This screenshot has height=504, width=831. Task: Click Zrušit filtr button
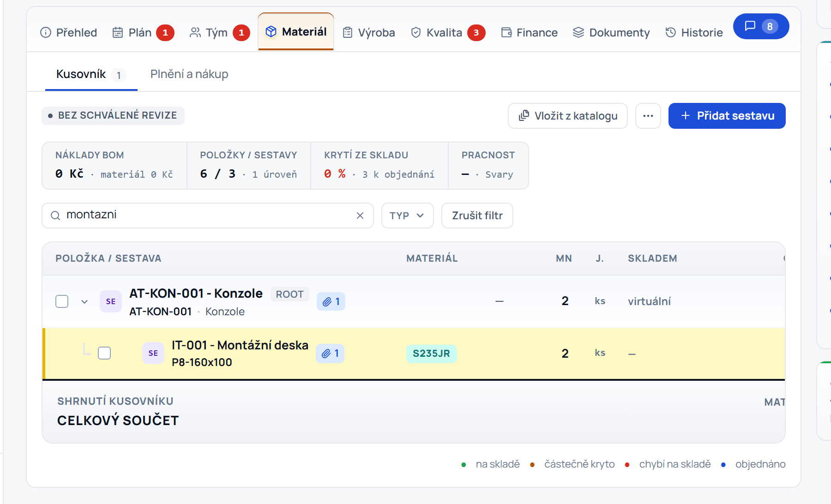(477, 216)
